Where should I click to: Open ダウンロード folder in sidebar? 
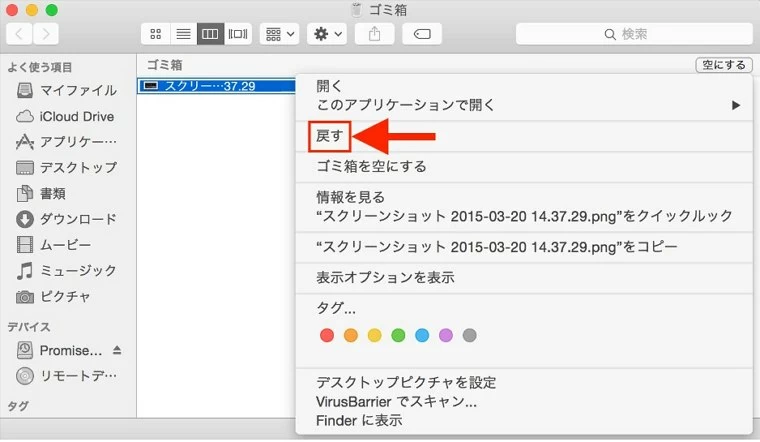click(x=77, y=219)
